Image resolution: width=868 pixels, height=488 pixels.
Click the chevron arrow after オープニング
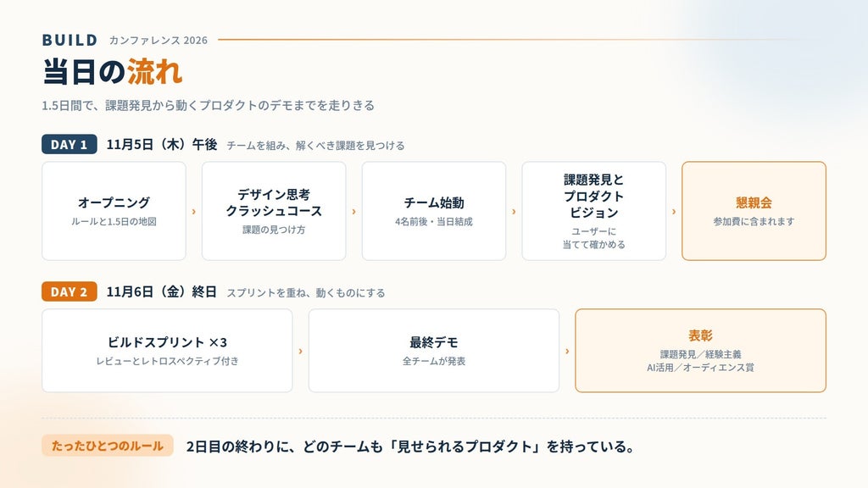[x=194, y=211]
